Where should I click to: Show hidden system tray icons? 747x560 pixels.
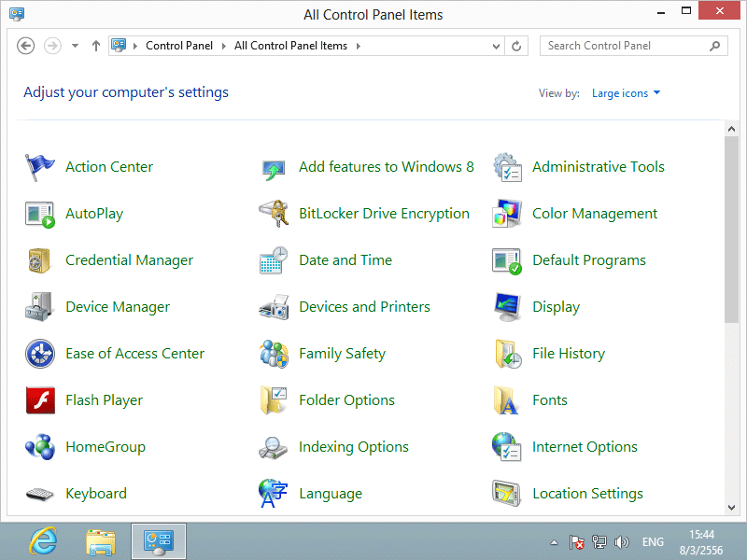pyautogui.click(x=554, y=542)
